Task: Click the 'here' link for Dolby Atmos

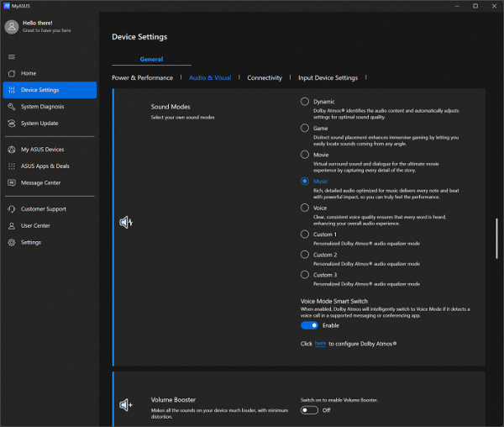Action: tap(320, 344)
